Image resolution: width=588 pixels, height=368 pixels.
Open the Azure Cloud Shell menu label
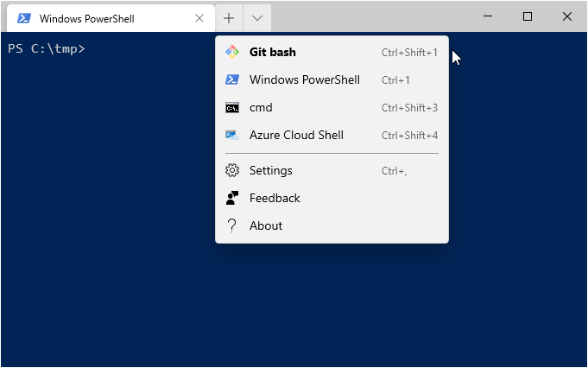[x=296, y=136]
